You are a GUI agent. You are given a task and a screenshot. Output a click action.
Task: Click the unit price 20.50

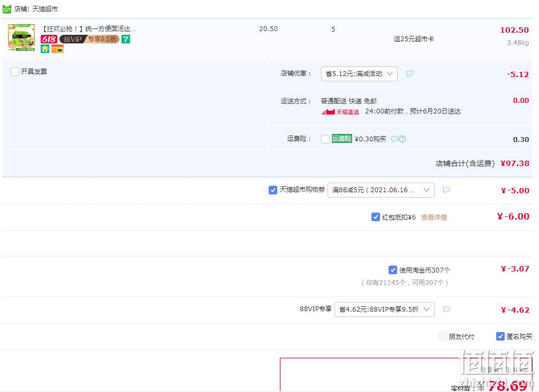268,29
